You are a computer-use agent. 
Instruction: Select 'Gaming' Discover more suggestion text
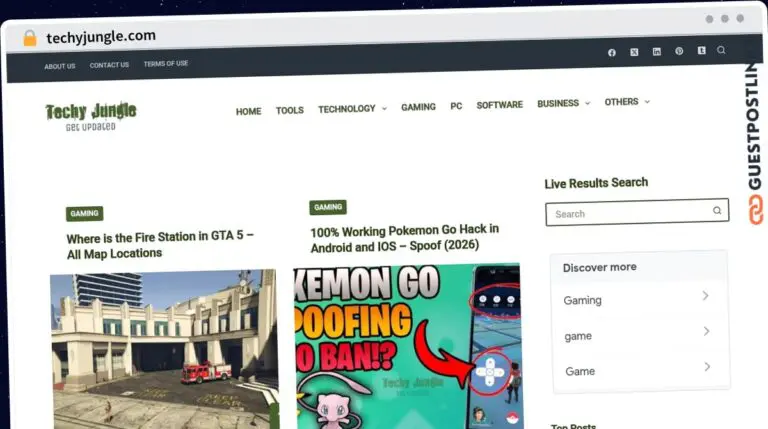click(582, 300)
